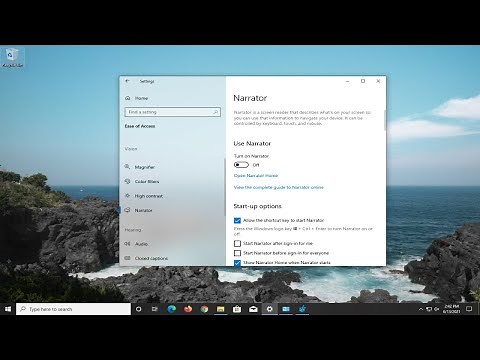Launch Firefox from the taskbar
Screen dimensions: 480x360
pyautogui.click(x=188, y=309)
